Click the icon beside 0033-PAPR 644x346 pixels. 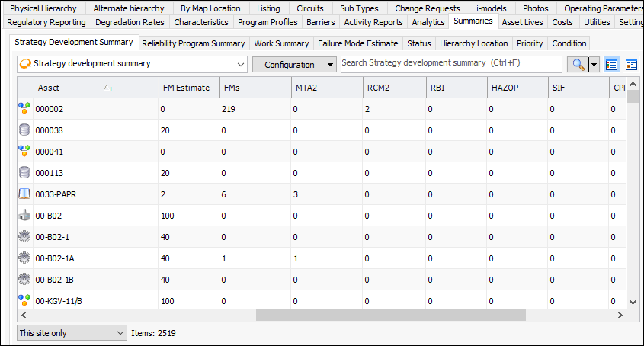click(x=24, y=194)
